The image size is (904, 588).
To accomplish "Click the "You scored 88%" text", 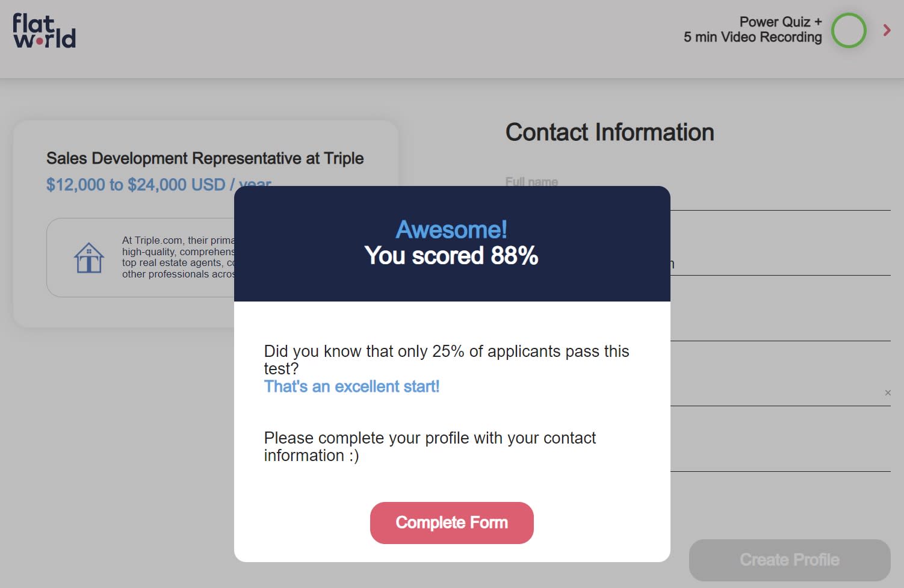I will pyautogui.click(x=451, y=256).
